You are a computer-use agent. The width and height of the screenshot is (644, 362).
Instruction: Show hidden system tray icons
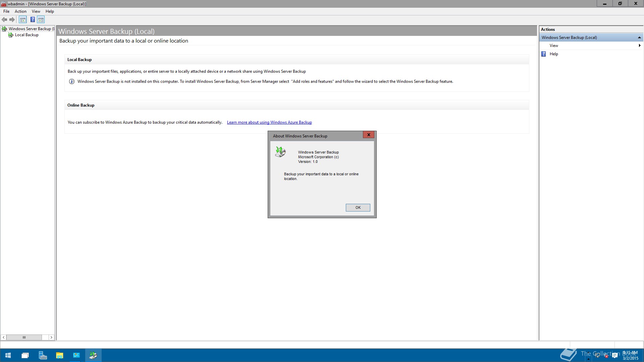click(588, 359)
